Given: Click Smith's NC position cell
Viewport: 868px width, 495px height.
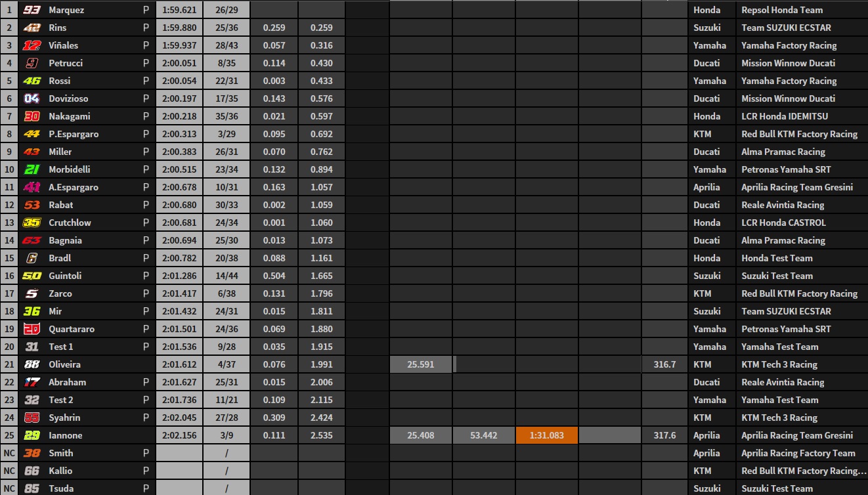Looking at the screenshot, I should (9, 453).
